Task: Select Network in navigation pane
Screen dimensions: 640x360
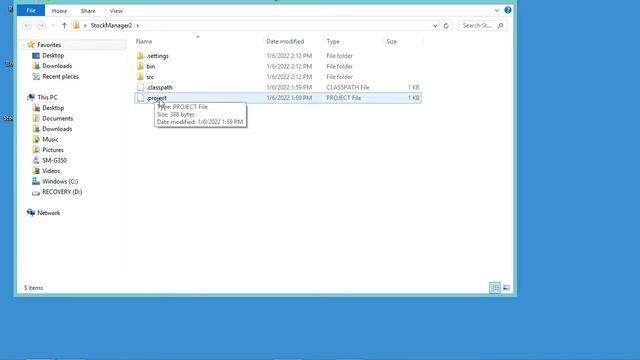Action: coord(49,213)
